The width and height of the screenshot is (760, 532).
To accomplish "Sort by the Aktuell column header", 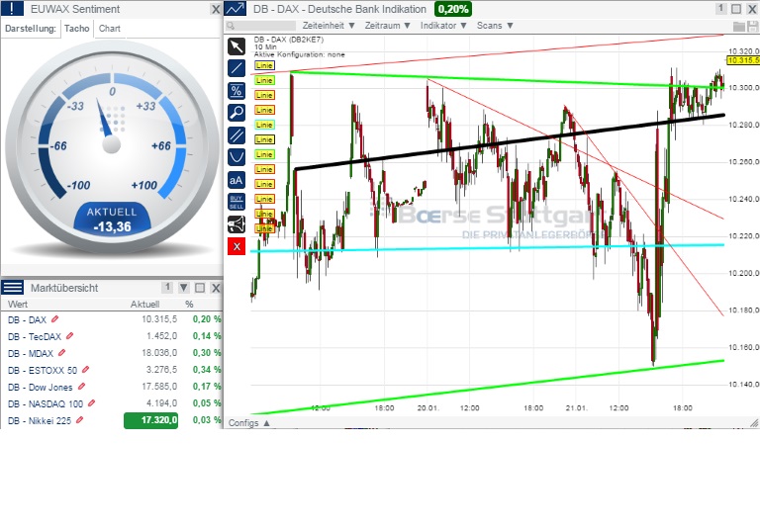I will pyautogui.click(x=144, y=305).
